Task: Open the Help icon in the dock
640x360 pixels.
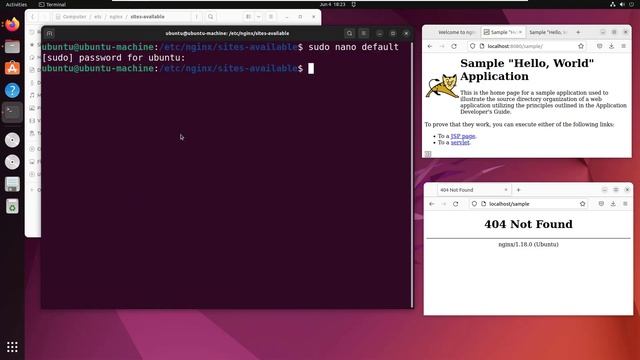Action: (x=12, y=90)
